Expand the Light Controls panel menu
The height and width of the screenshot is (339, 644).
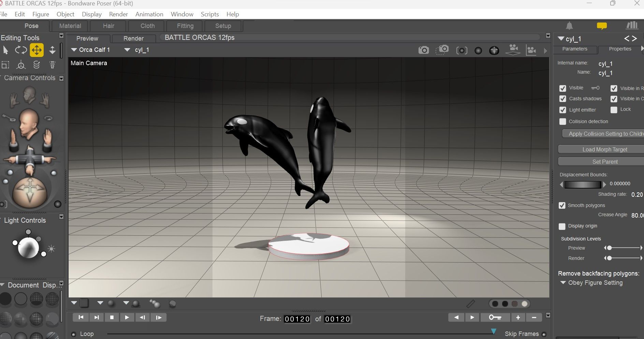tap(61, 217)
